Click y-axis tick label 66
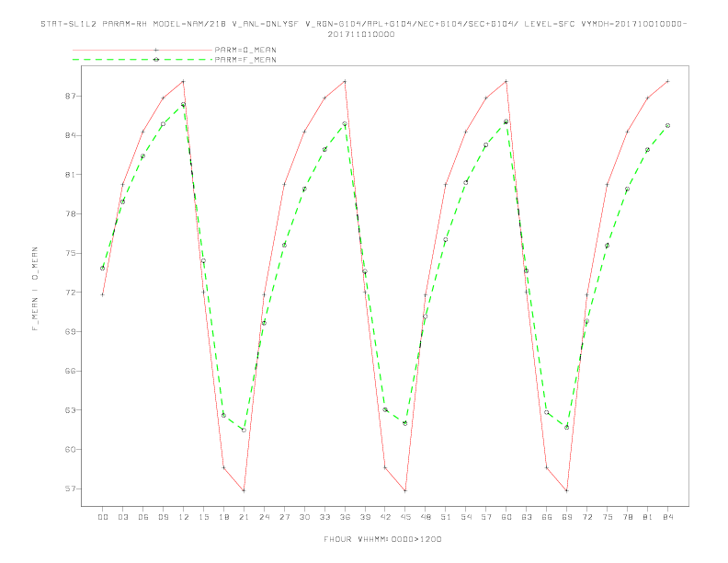This screenshot has height=563, width=728. click(x=70, y=371)
